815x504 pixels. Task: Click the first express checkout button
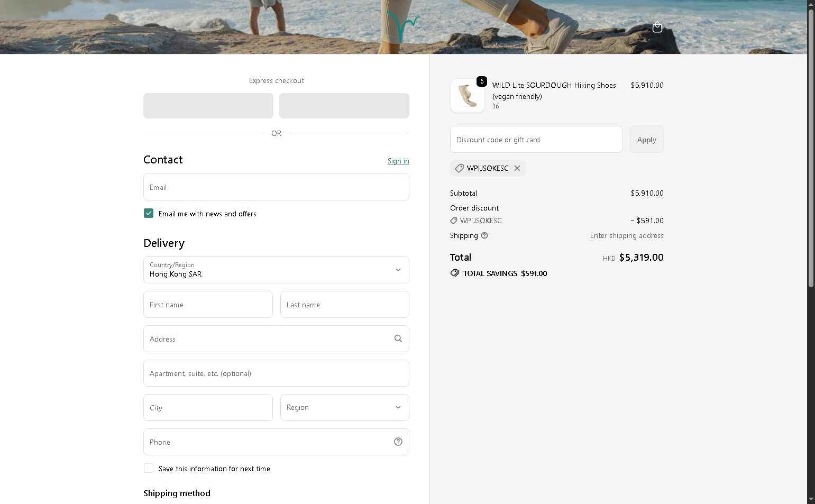pyautogui.click(x=208, y=106)
